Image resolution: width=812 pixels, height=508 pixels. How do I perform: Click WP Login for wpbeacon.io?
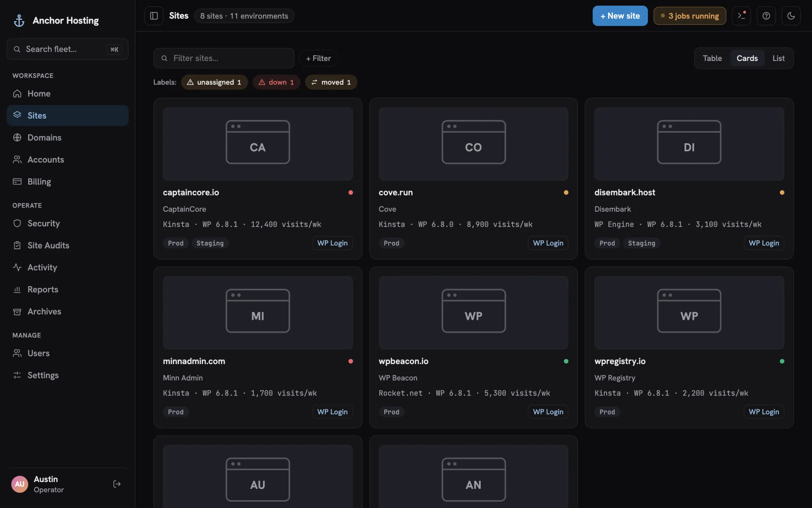pos(548,412)
